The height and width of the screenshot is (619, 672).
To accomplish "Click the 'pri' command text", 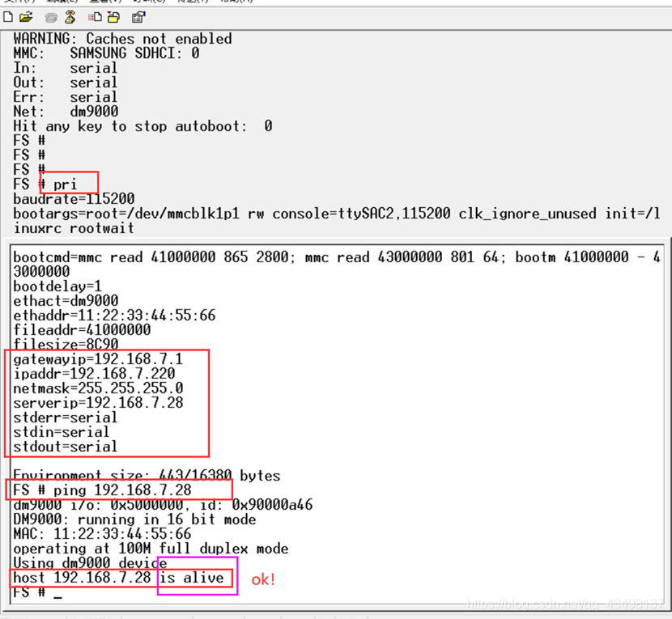I will pos(65,184).
